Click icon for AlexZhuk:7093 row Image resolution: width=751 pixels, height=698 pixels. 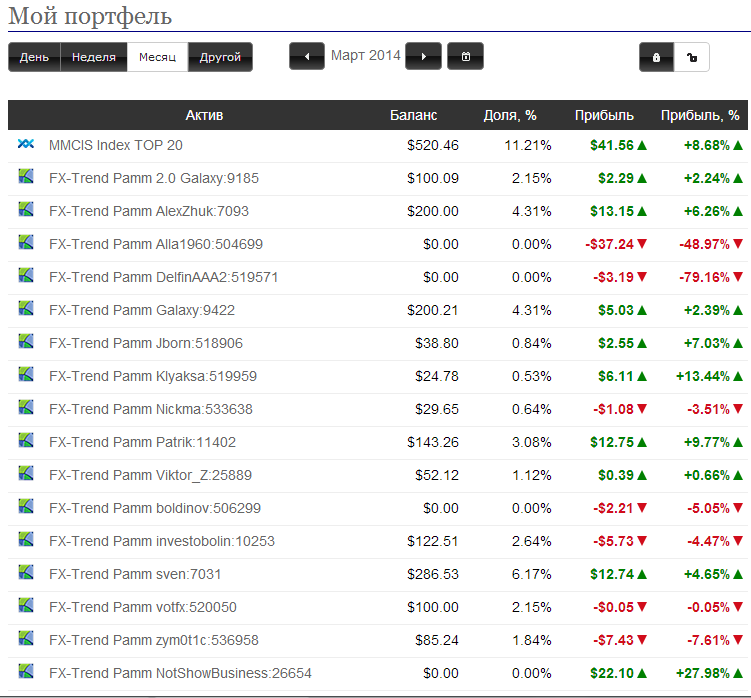pos(26,209)
